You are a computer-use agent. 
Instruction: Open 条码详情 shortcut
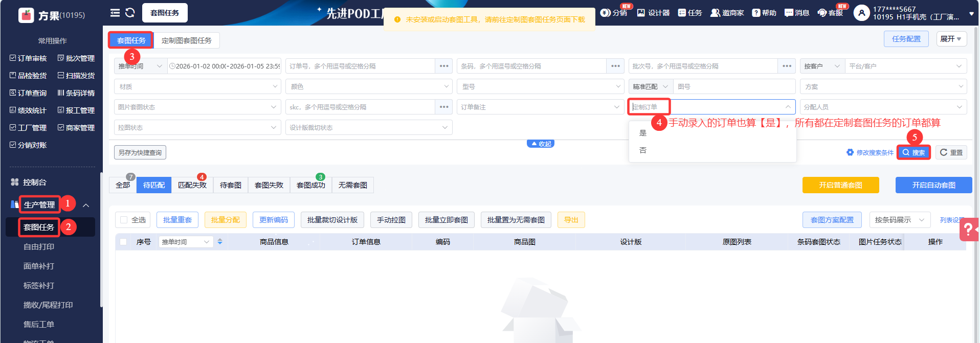pyautogui.click(x=76, y=93)
